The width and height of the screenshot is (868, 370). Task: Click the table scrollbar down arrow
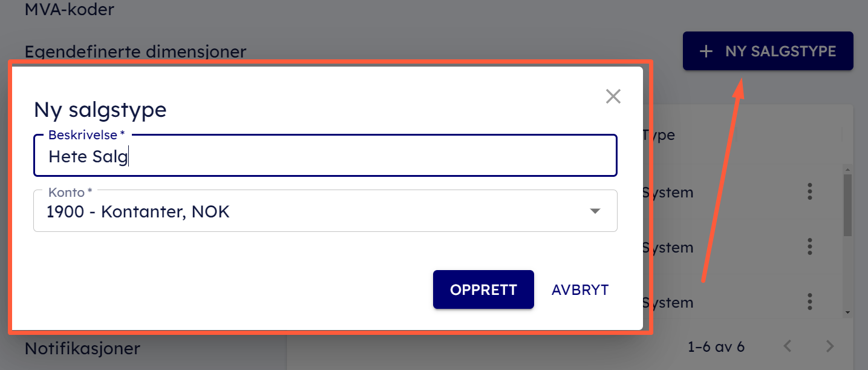click(847, 312)
